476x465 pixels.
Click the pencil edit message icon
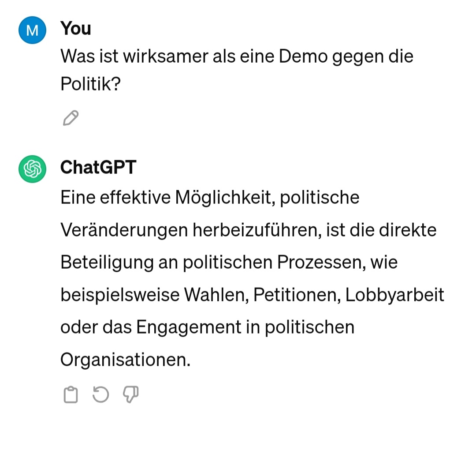(x=71, y=118)
